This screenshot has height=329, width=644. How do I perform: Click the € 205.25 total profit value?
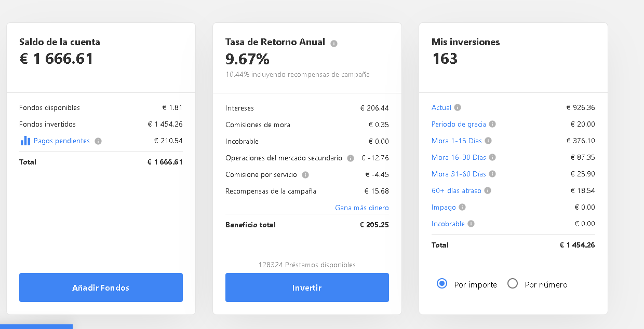click(374, 225)
